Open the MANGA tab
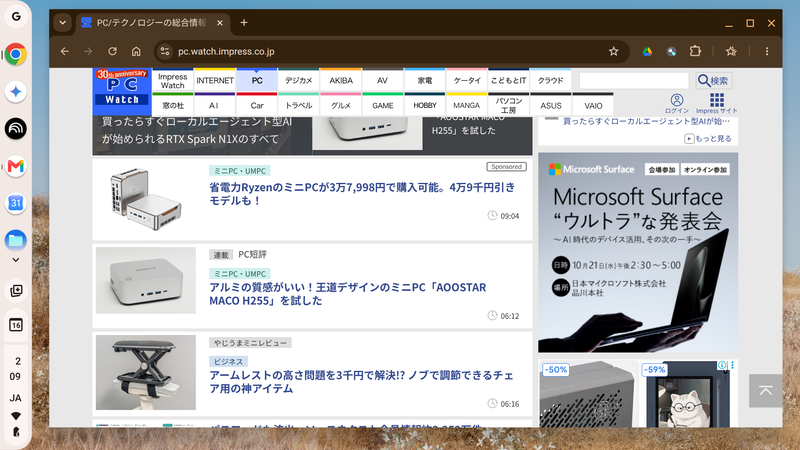The image size is (800, 450). [x=467, y=105]
